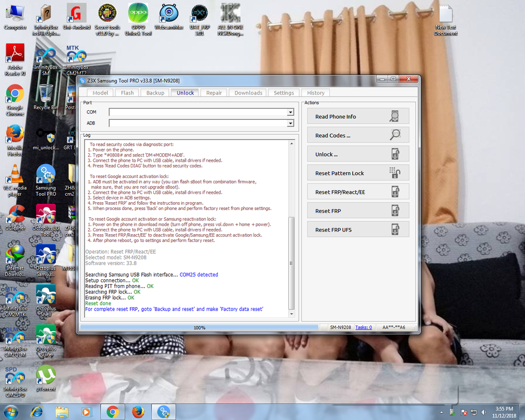This screenshot has height=420, width=525.
Task: Open ALL IN ONE NCKDongle shortcut
Action: coord(230,19)
